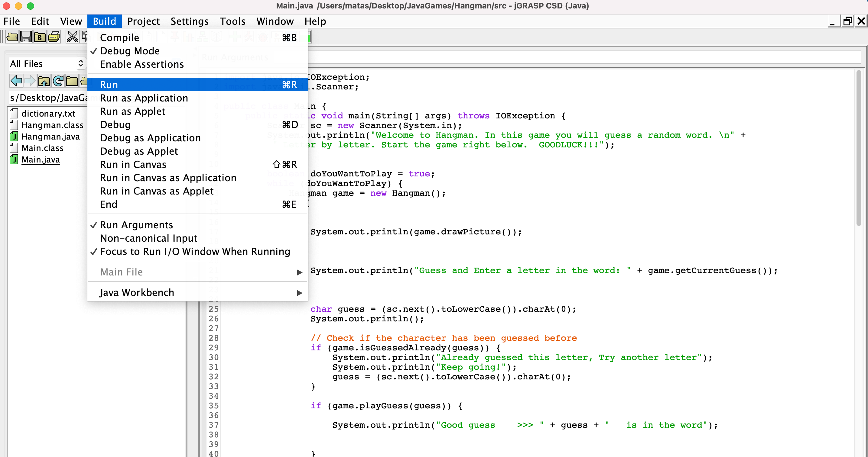Choose Compile from the Build menu
Viewport: 868px width, 457px height.
click(x=197, y=38)
